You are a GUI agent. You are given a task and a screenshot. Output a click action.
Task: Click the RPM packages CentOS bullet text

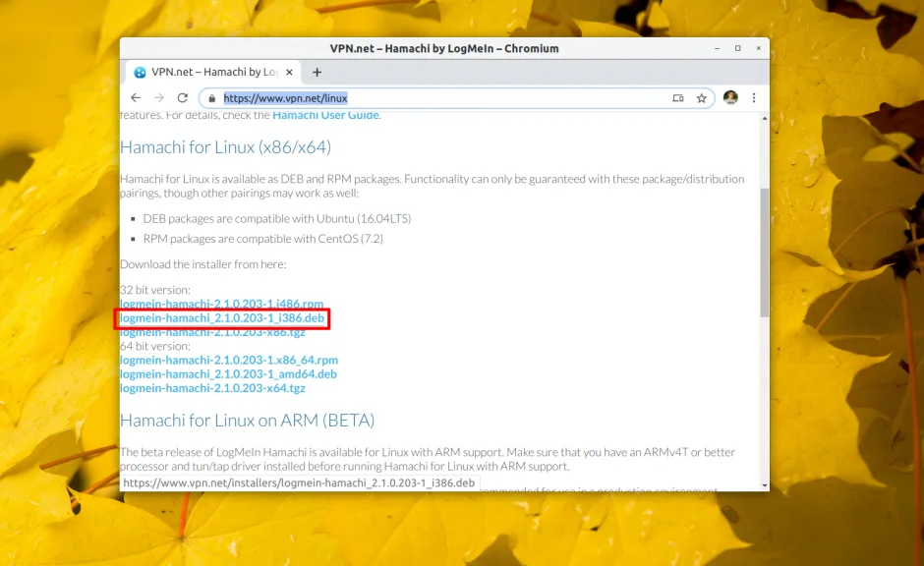pyautogui.click(x=262, y=239)
